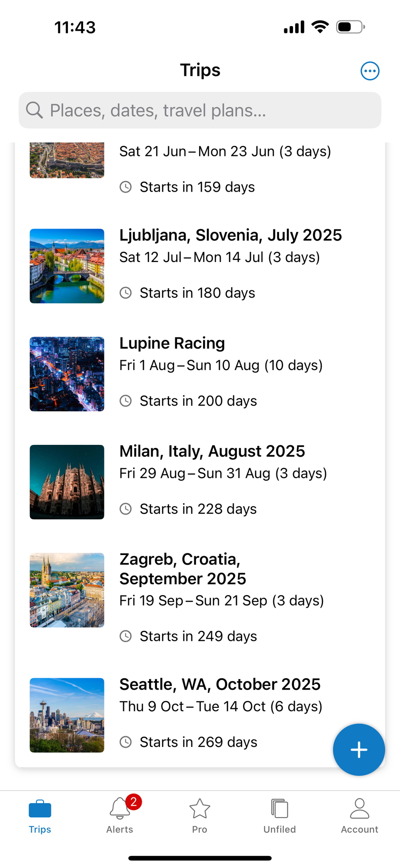This screenshot has height=868, width=400.
Task: Tap the Milan cathedral photo thumbnail
Action: (67, 482)
